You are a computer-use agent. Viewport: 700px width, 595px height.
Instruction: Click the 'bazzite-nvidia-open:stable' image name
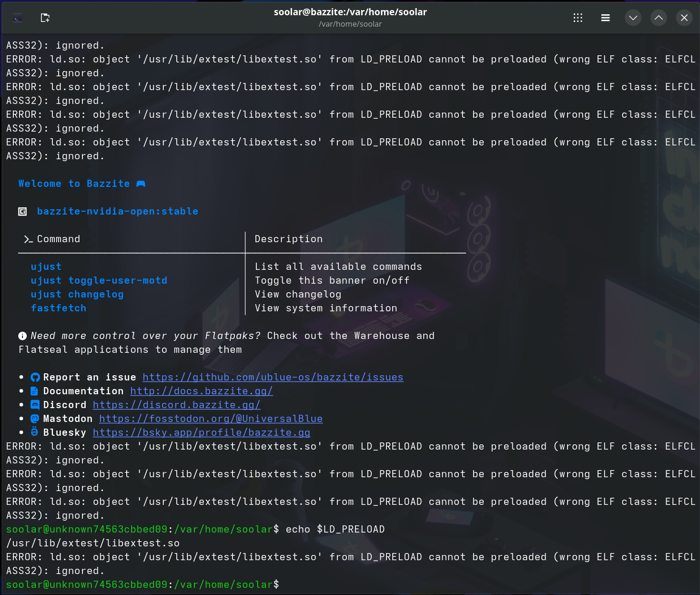pos(118,212)
